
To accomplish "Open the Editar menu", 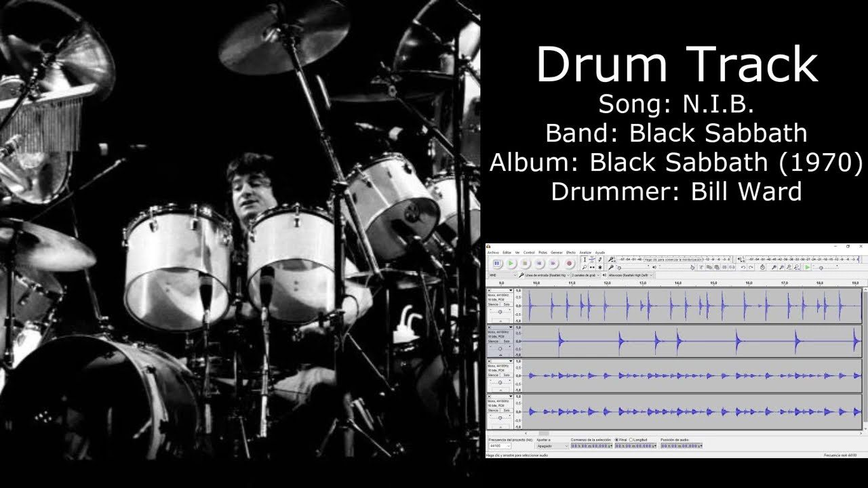I will point(507,252).
